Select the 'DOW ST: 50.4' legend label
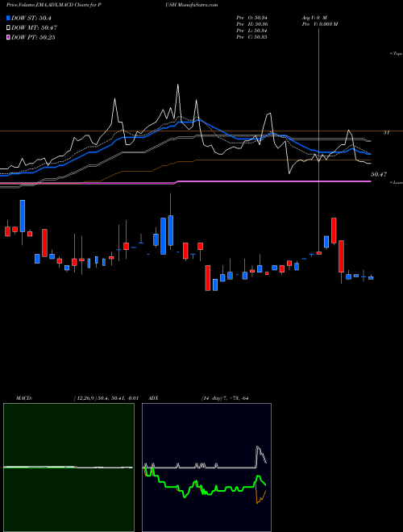This screenshot has height=532, width=403. tap(31, 18)
